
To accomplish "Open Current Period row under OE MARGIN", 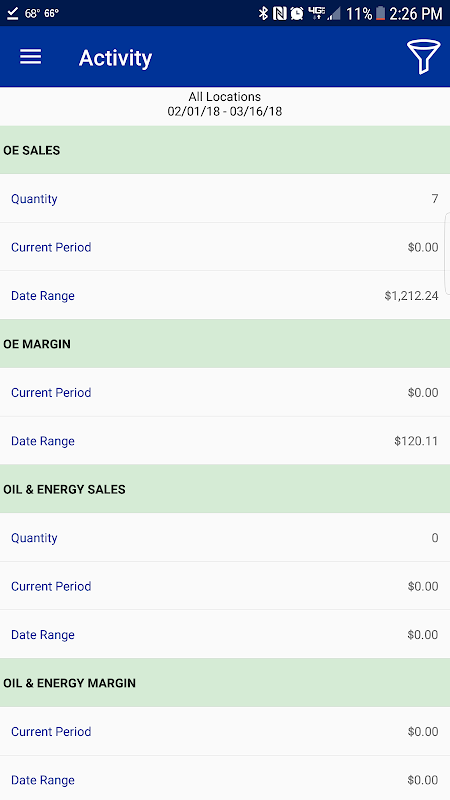I will (x=225, y=392).
